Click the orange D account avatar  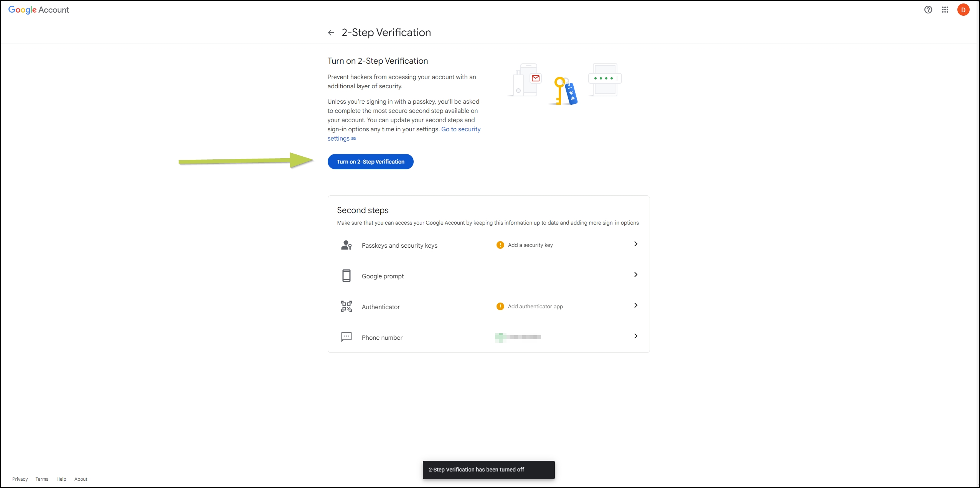[x=963, y=10]
